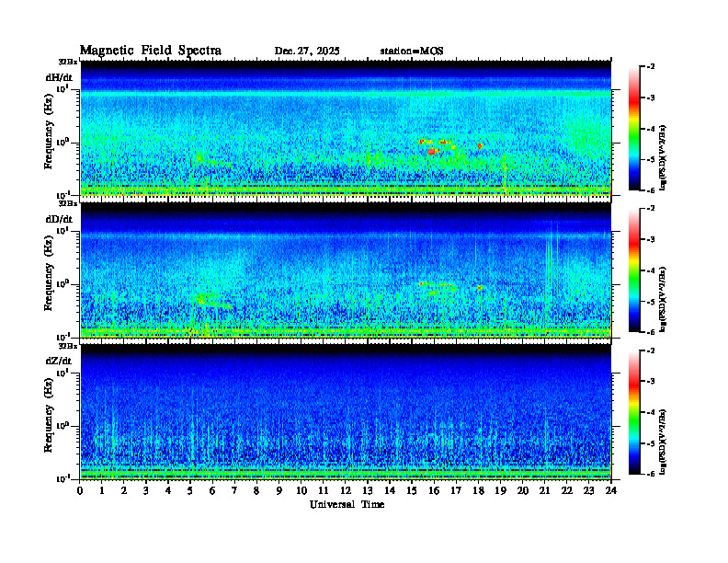Click hour tick label '16' on time axis
728x563 pixels.
pos(434,491)
